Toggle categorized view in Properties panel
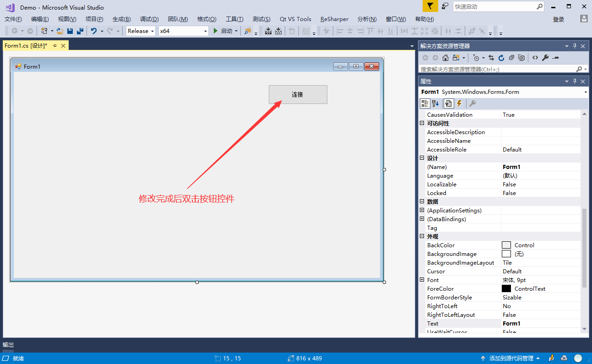This screenshot has width=592, height=364. point(425,103)
